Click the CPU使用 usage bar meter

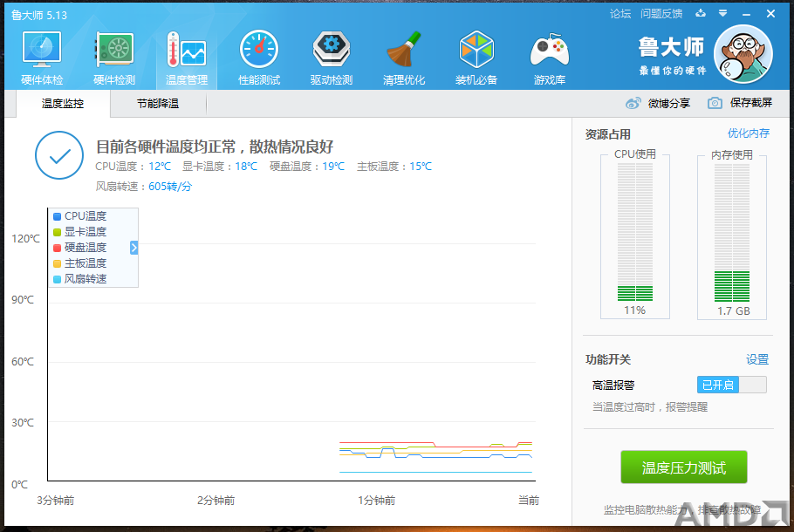[635, 232]
